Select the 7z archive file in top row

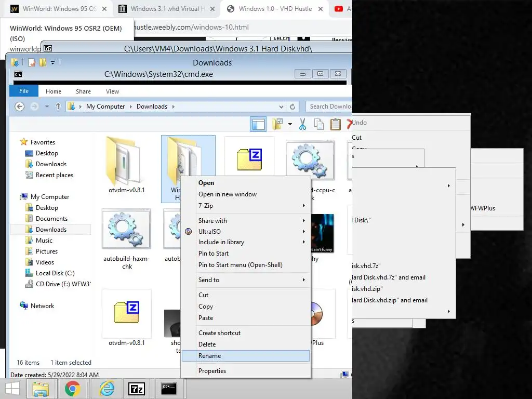coord(249,159)
